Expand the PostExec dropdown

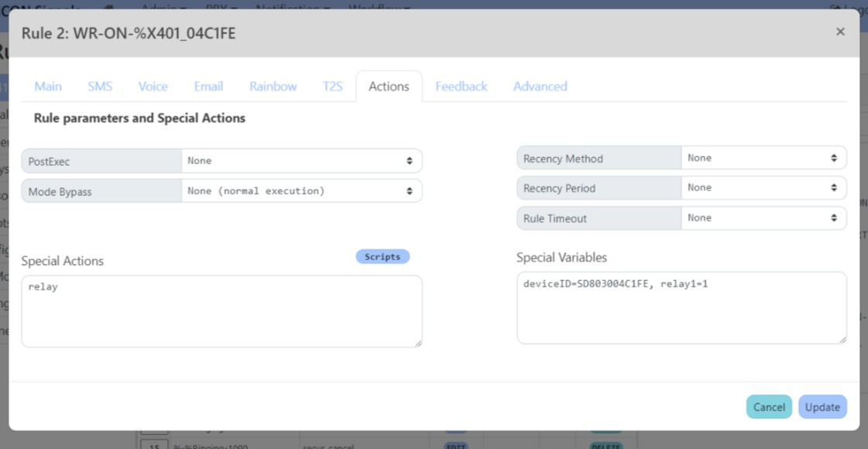tap(301, 161)
